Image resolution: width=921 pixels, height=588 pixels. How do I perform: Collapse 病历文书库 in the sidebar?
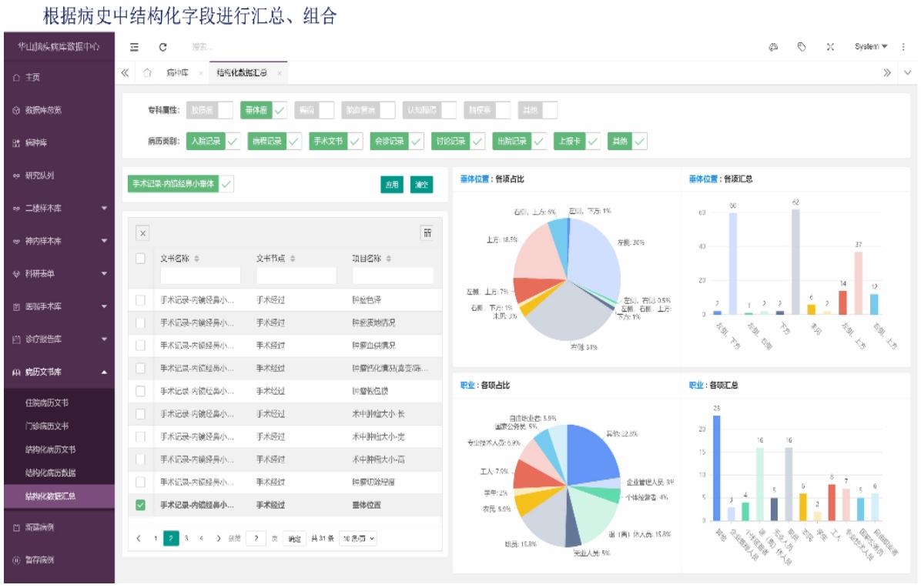tap(59, 372)
